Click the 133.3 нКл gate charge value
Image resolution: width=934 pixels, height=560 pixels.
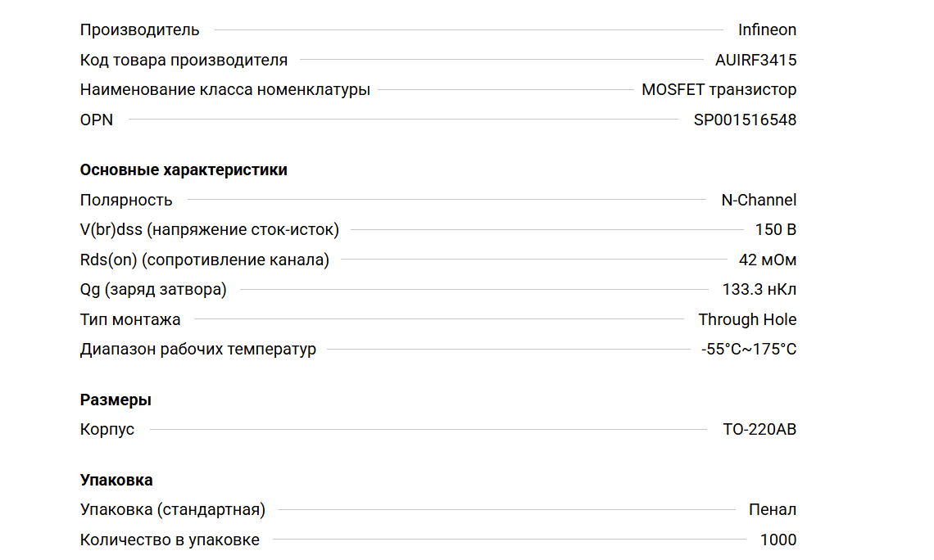[759, 290]
